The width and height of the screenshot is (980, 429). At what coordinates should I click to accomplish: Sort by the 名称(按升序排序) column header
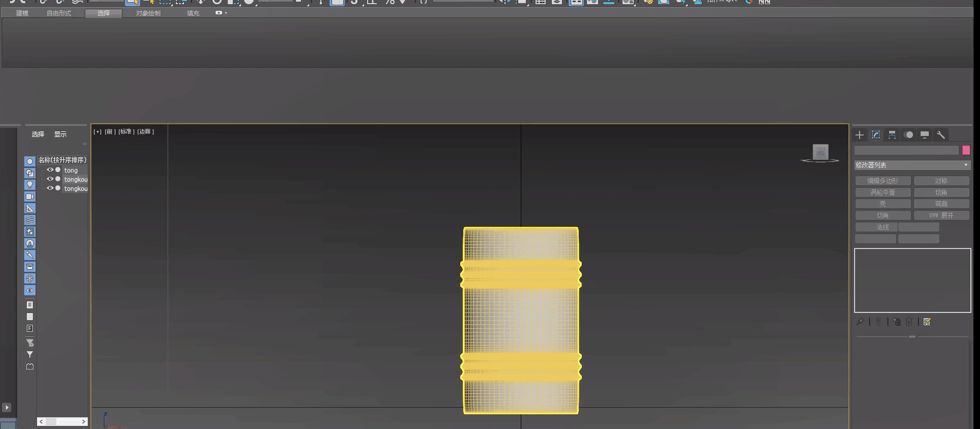click(62, 160)
